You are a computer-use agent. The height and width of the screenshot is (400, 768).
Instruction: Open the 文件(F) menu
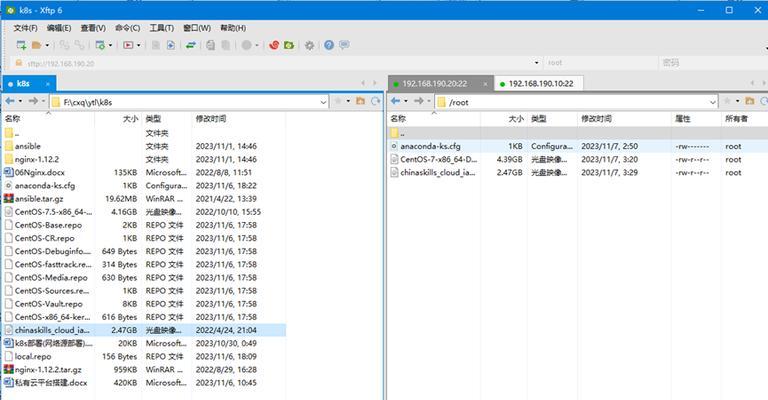(x=25, y=28)
